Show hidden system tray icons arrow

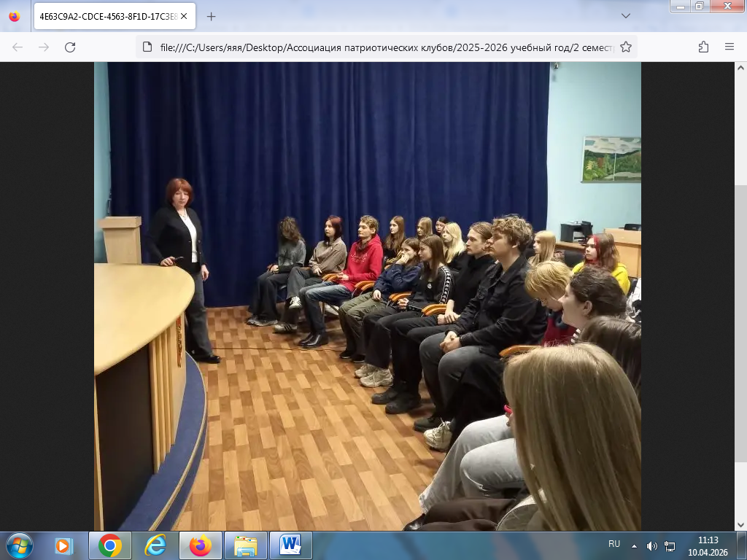coord(633,545)
